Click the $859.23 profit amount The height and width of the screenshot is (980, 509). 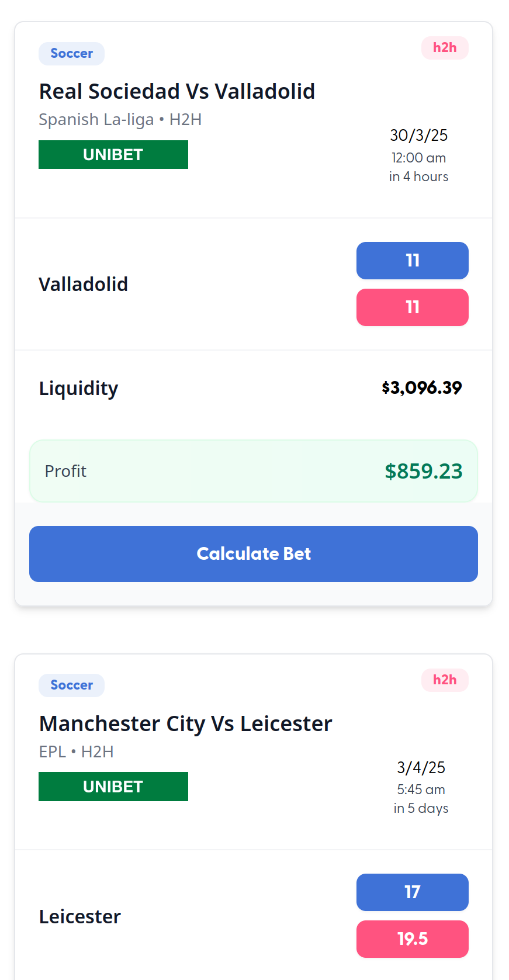click(423, 471)
